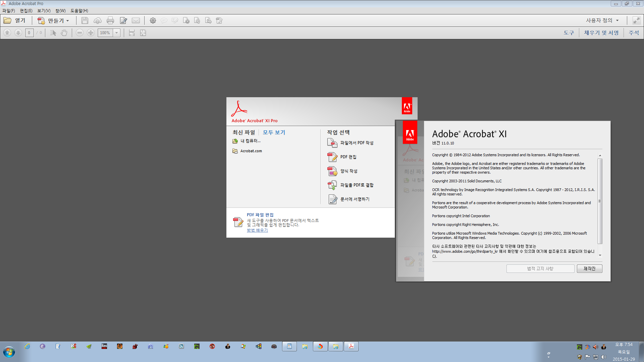Click the page number input field
The width and height of the screenshot is (644, 362).
[29, 33]
